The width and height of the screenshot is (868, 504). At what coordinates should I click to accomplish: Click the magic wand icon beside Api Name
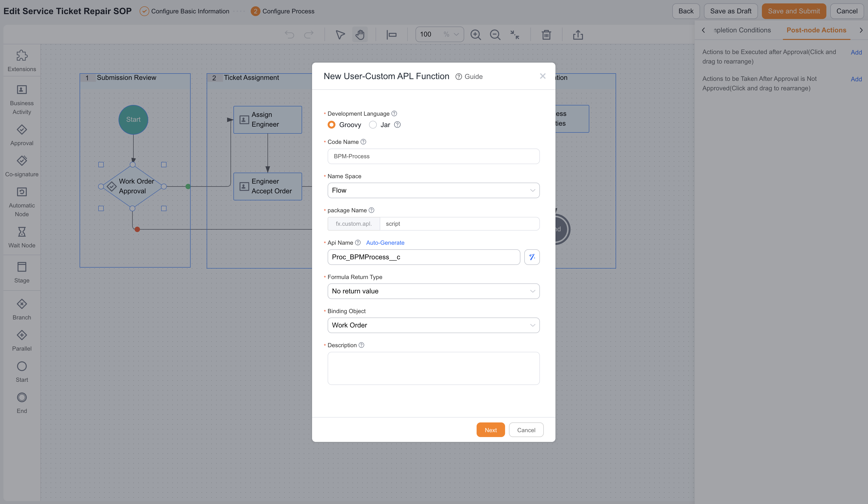[532, 257]
